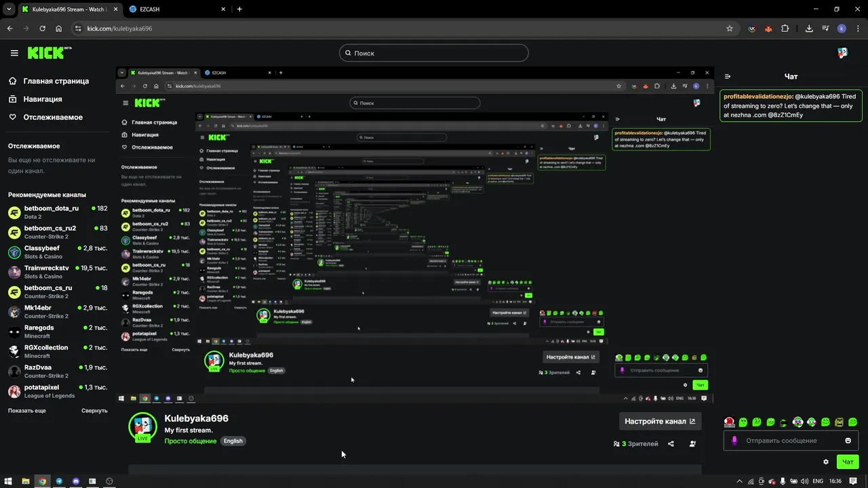This screenshot has height=488, width=868.
Task: Go to browser home page
Action: 59,28
